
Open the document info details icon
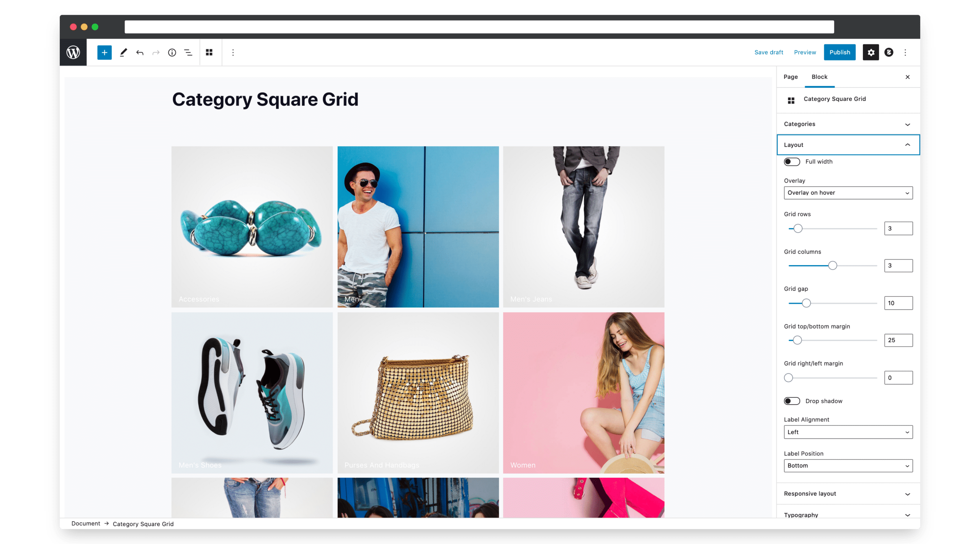172,52
